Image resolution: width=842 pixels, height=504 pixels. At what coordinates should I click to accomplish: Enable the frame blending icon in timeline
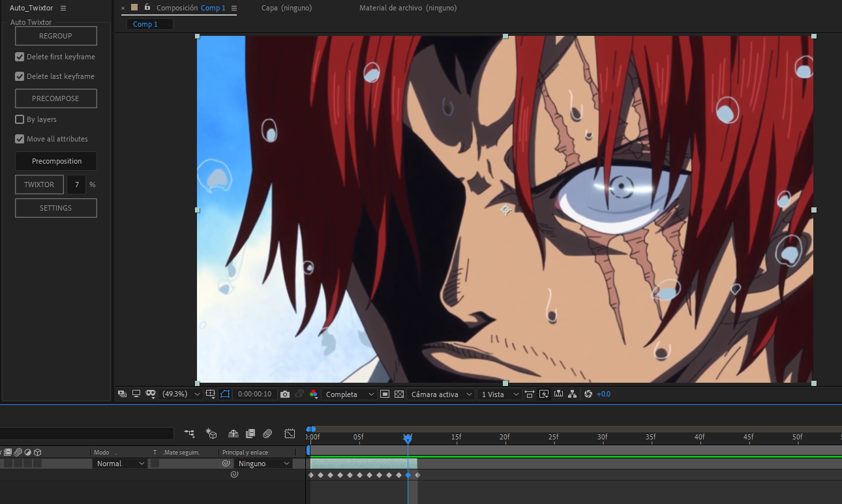click(x=250, y=434)
